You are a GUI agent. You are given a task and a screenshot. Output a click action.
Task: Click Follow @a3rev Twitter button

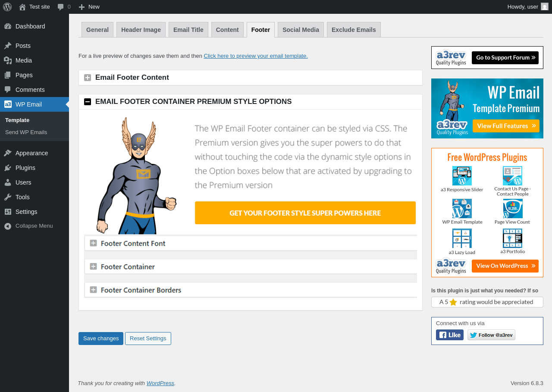491,335
